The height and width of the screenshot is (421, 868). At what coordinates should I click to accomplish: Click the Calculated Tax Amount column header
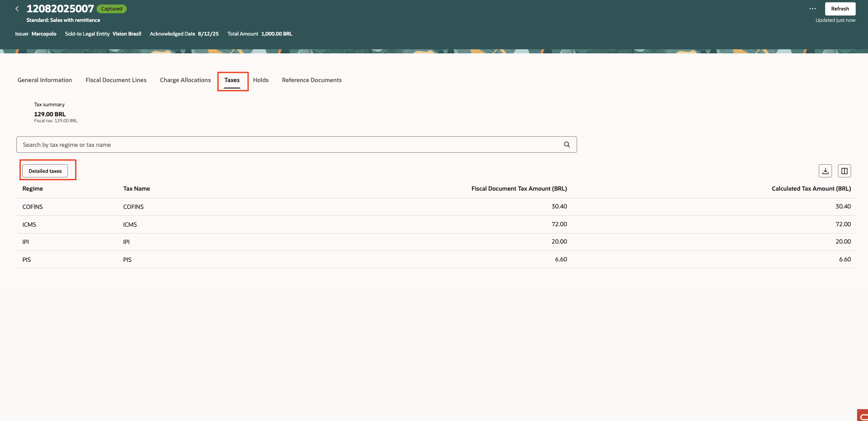811,188
